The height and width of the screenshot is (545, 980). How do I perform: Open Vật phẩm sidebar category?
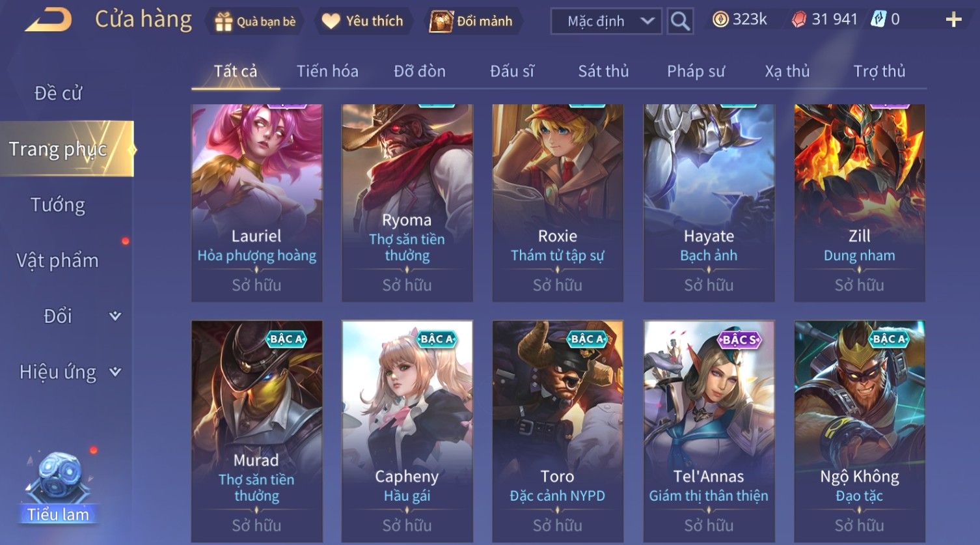tap(58, 260)
